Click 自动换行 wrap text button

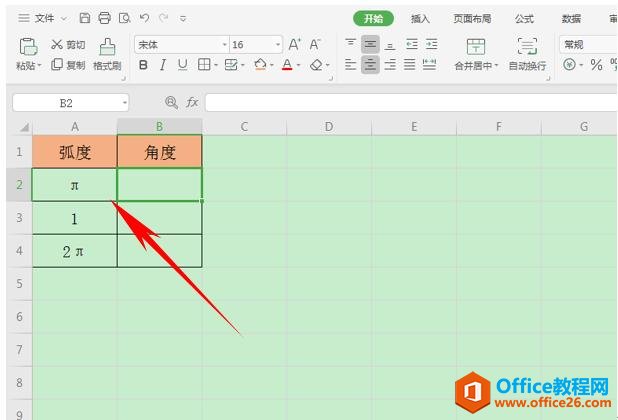point(527,54)
